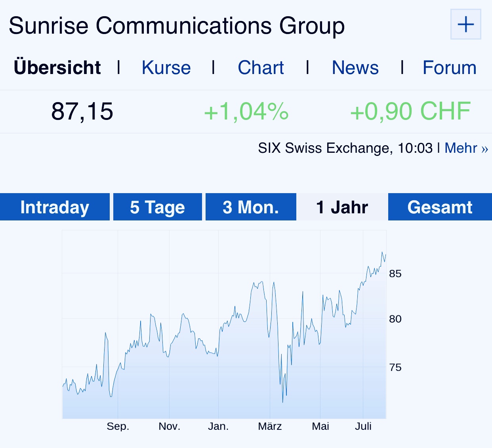Viewport: 492px width, 448px height.
Task: Click the +0,90 CHF change value
Action: pyautogui.click(x=410, y=111)
